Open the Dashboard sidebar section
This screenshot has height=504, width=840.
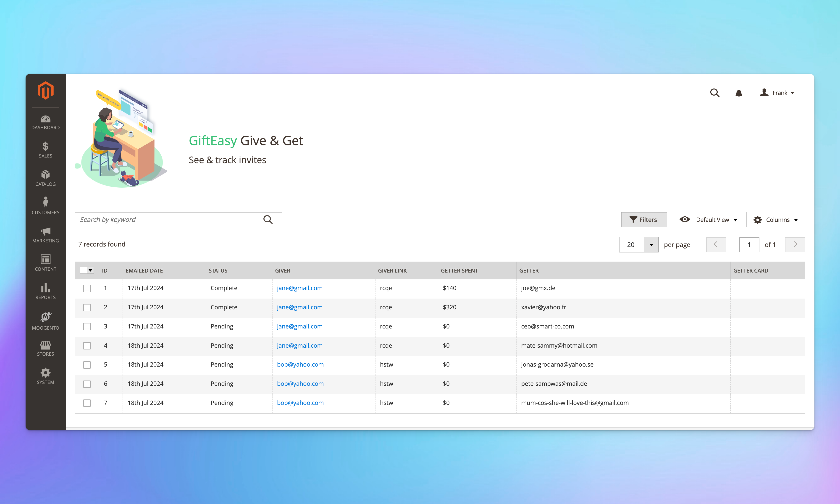point(45,123)
